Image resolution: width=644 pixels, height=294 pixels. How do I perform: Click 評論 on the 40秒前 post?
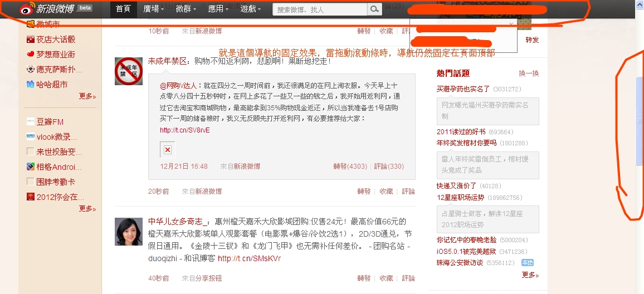(x=408, y=278)
